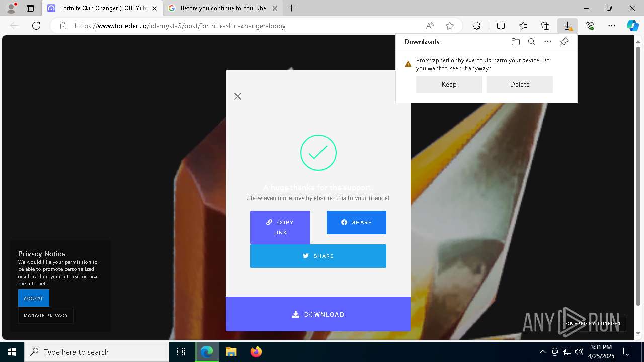Open Extensions puzzle icon
Image resolution: width=644 pixels, height=362 pixels.
(x=476, y=26)
